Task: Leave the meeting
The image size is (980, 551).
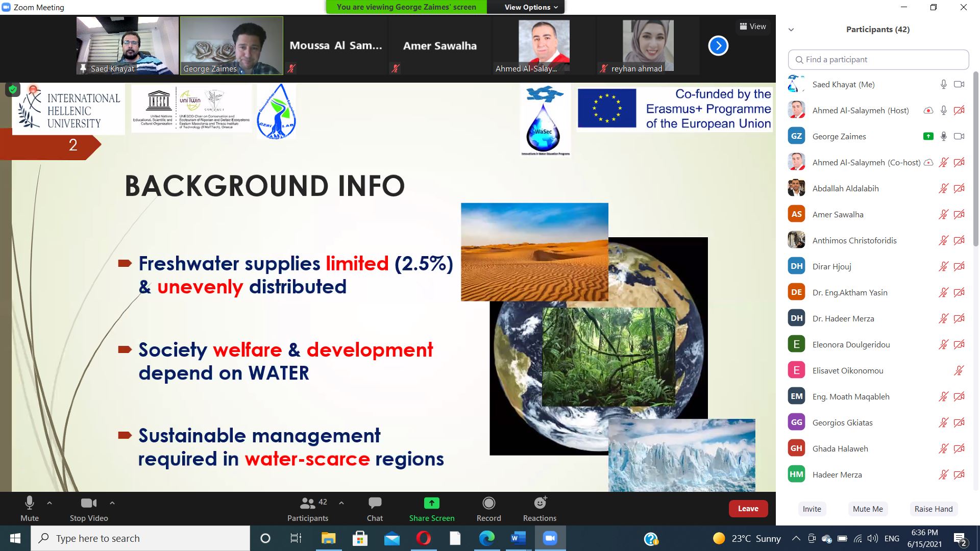Action: [748, 509]
